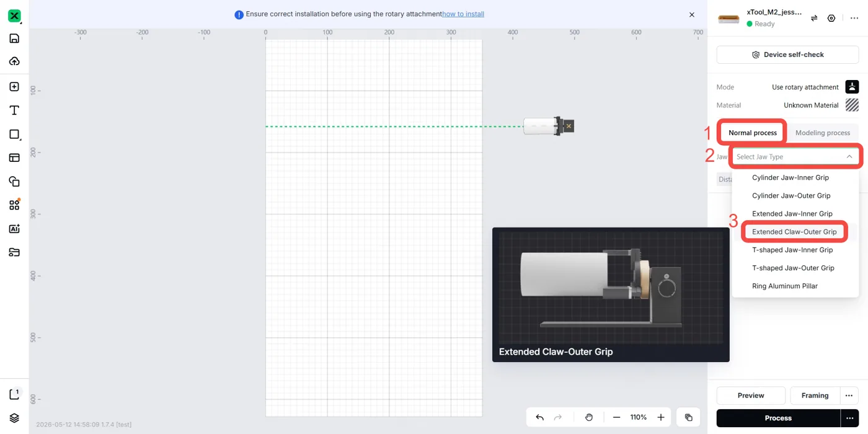The height and width of the screenshot is (434, 868).
Task: Open the shapes library icon
Action: coord(14,181)
